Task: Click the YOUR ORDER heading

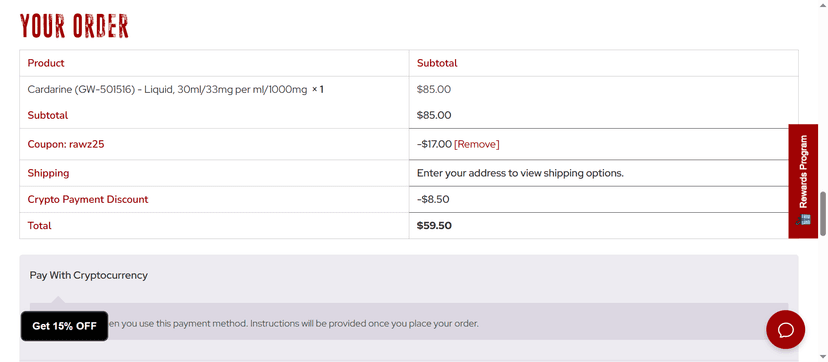Action: [x=74, y=26]
